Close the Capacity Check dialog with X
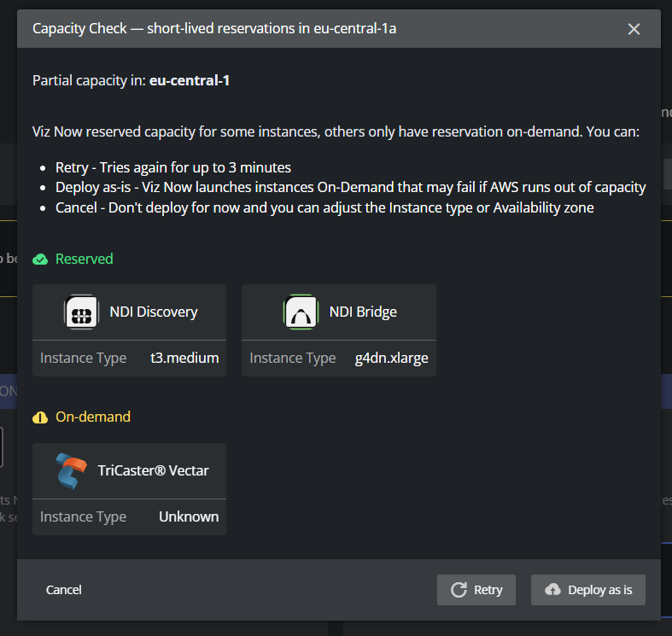The image size is (672, 636). tap(634, 29)
